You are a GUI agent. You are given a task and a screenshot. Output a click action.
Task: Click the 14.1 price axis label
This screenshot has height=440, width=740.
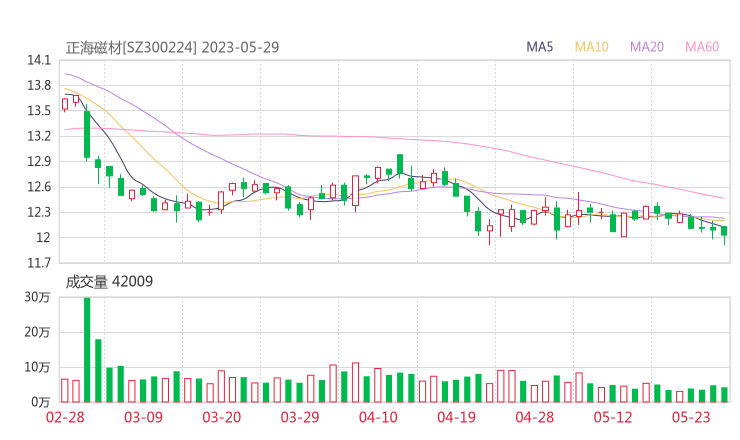tap(39, 60)
